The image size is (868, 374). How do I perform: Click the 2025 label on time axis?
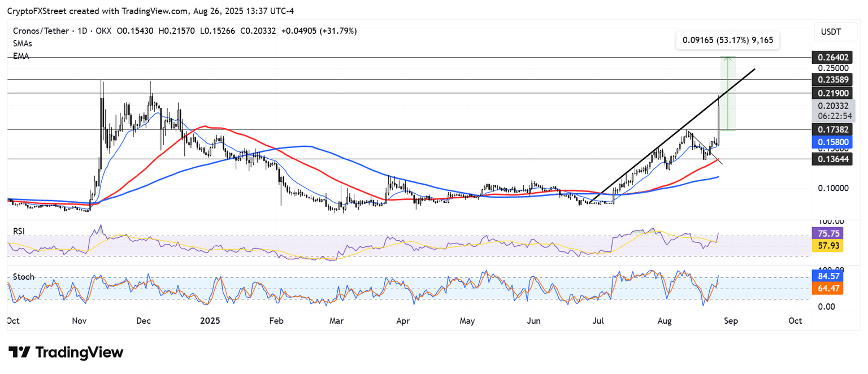coord(210,321)
